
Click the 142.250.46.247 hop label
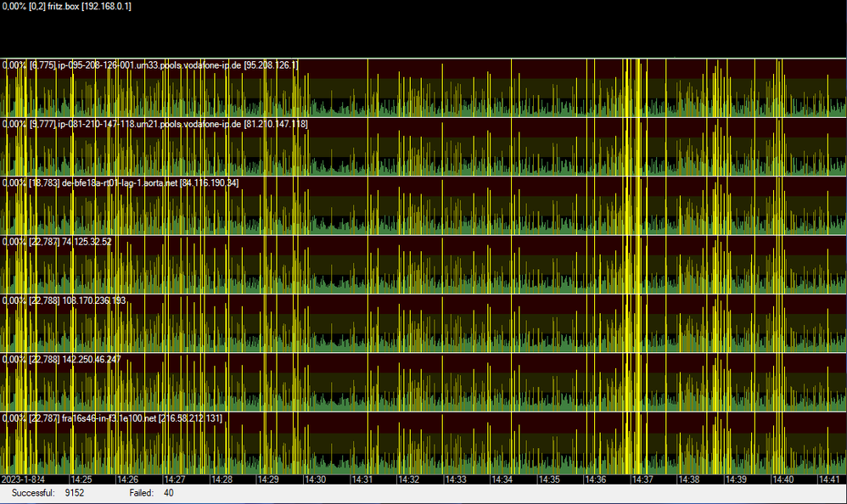point(62,359)
